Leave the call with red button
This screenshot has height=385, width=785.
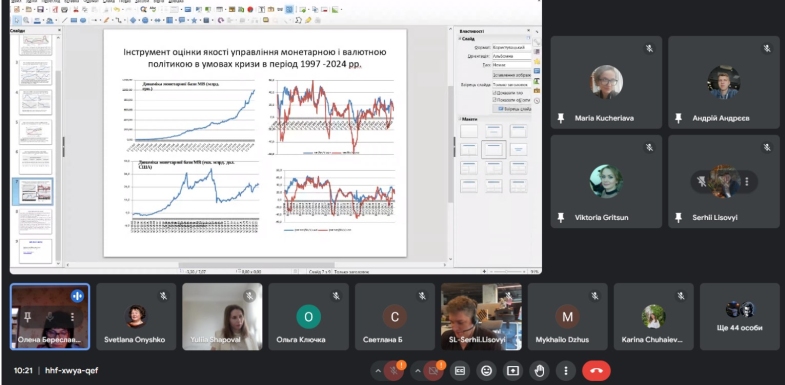tap(596, 371)
